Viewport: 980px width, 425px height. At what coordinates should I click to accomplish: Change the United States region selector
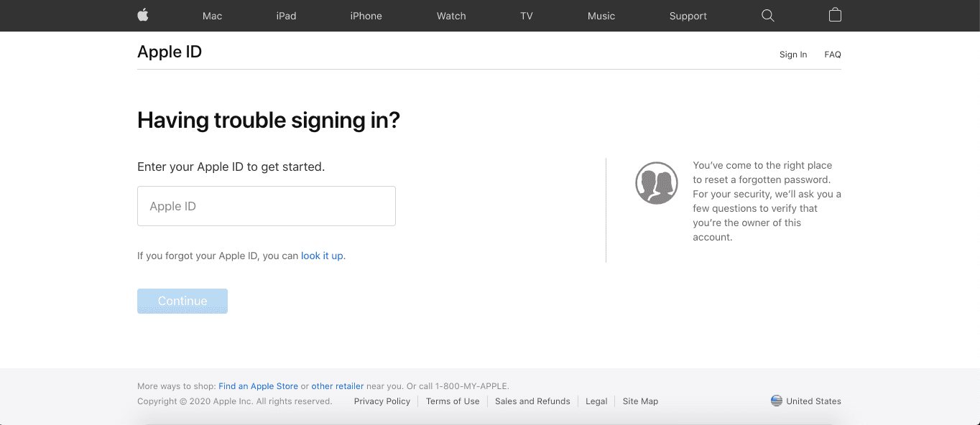tap(813, 401)
